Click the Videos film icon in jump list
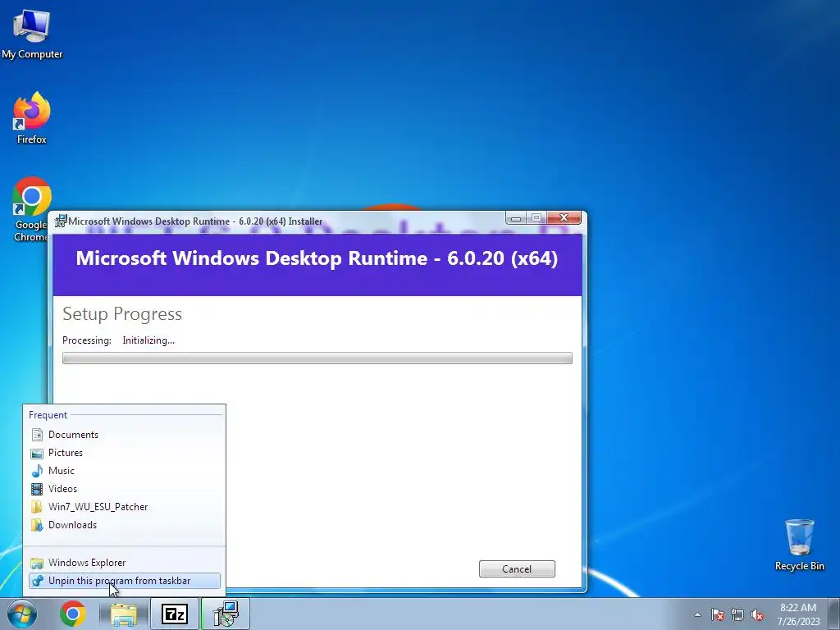Screen dimensions: 840x630 click(37, 489)
